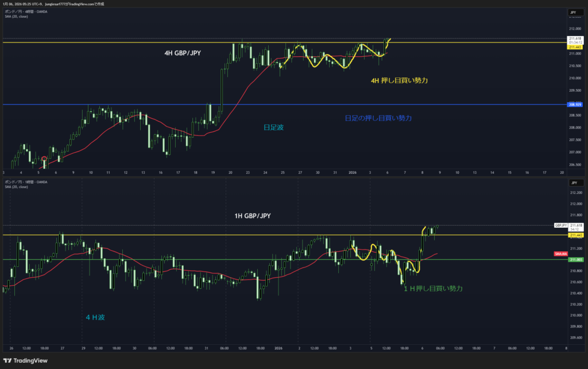Click the blue 208.929 price label
This screenshot has height=369, width=588.
(x=575, y=104)
